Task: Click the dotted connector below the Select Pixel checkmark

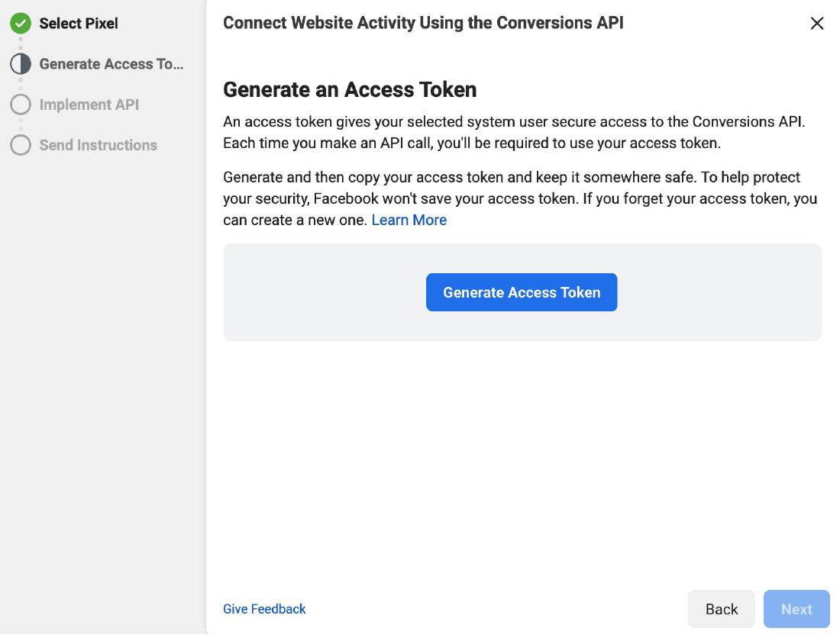Action: click(21, 43)
